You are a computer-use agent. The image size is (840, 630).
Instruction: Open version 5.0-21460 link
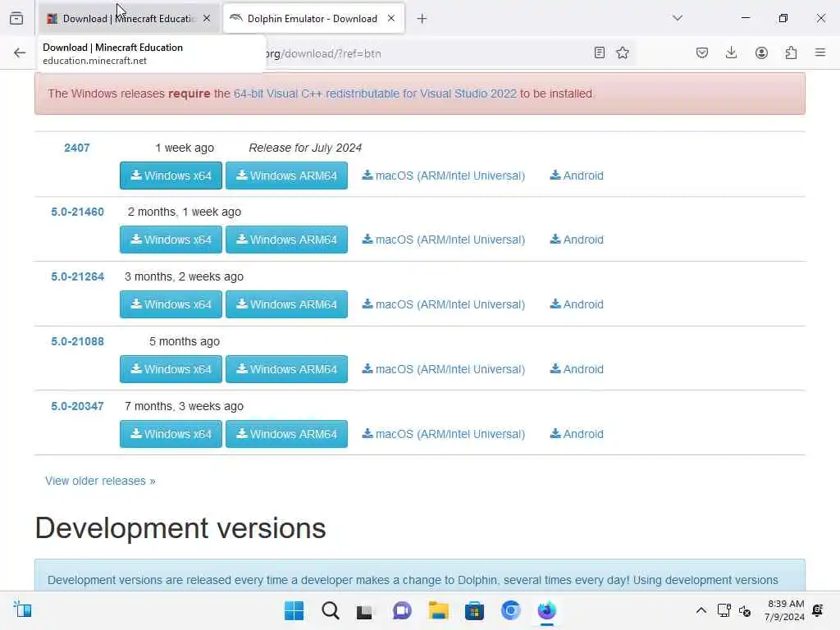pyautogui.click(x=78, y=212)
